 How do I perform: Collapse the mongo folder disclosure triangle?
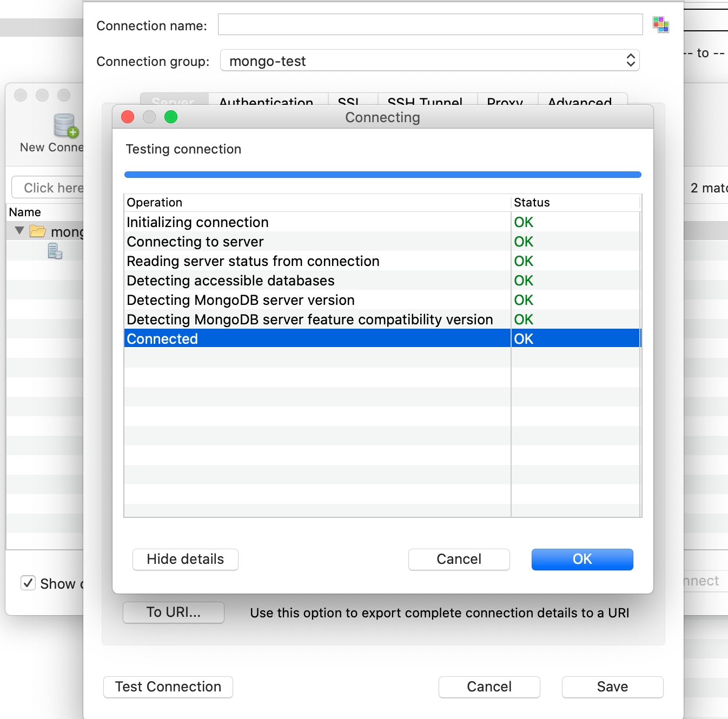(19, 231)
